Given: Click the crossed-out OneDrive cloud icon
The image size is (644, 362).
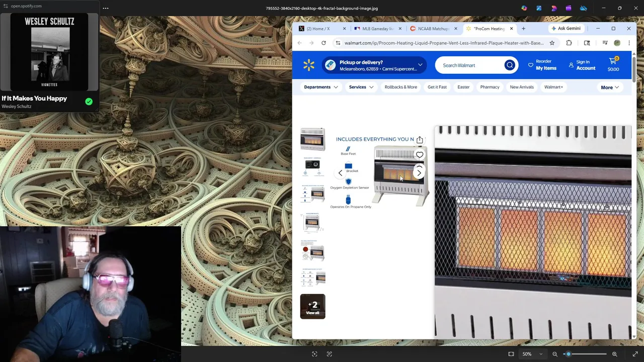Looking at the screenshot, I should point(583,8).
